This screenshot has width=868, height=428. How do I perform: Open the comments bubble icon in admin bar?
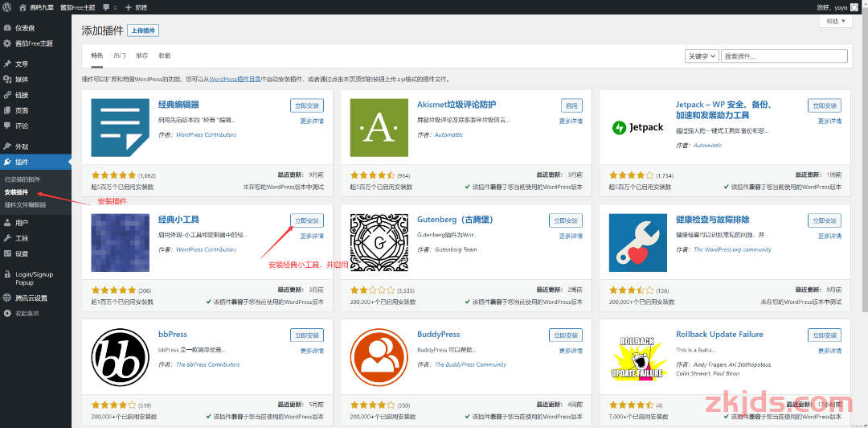click(x=106, y=8)
